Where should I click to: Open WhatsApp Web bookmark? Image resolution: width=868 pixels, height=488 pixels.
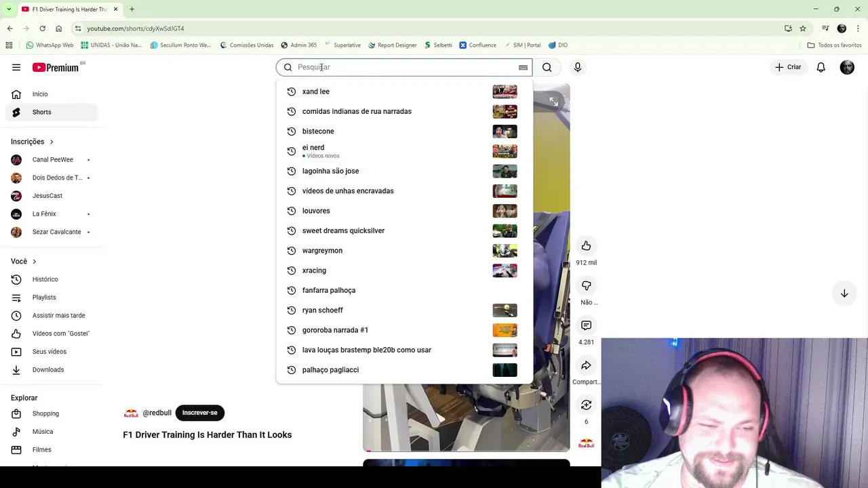tap(50, 45)
